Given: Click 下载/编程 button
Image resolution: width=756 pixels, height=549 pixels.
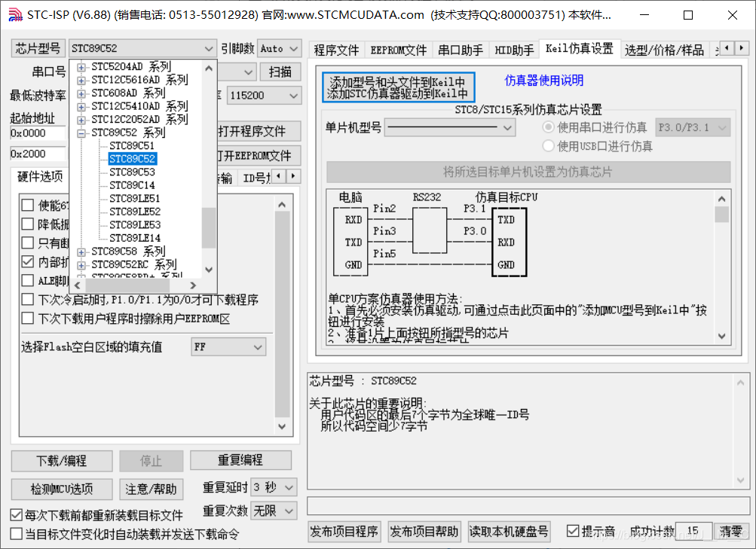Looking at the screenshot, I should (62, 461).
